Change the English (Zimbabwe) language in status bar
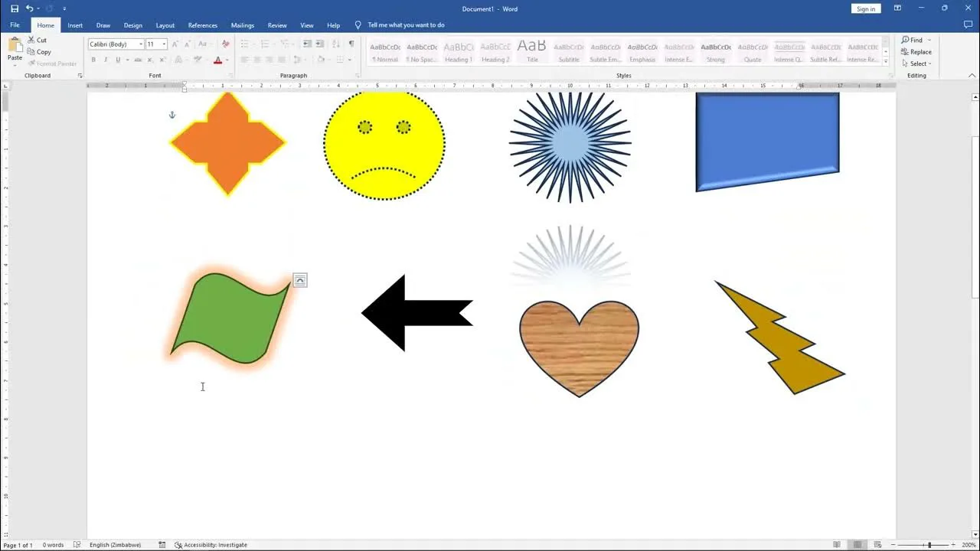This screenshot has height=551, width=980. pos(115,545)
